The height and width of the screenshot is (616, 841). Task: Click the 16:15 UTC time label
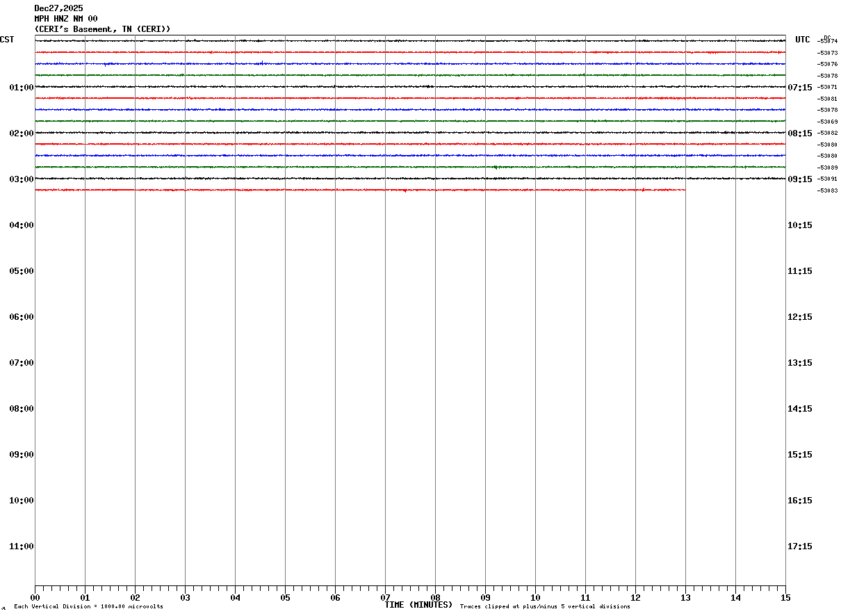799,501
